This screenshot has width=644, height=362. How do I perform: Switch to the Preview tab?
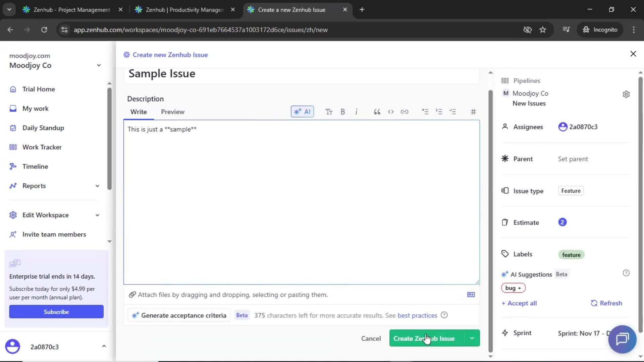point(172,112)
